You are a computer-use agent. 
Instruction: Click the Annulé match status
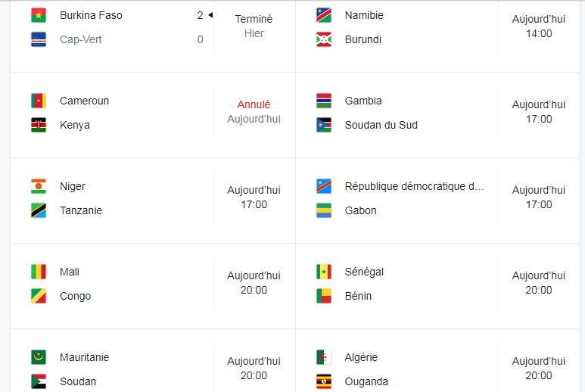pyautogui.click(x=254, y=104)
